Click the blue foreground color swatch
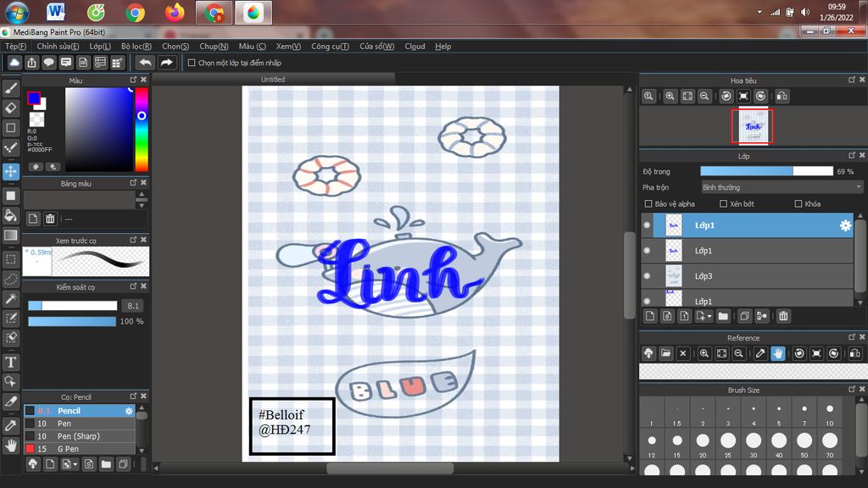The width and height of the screenshot is (868, 488). (33, 98)
